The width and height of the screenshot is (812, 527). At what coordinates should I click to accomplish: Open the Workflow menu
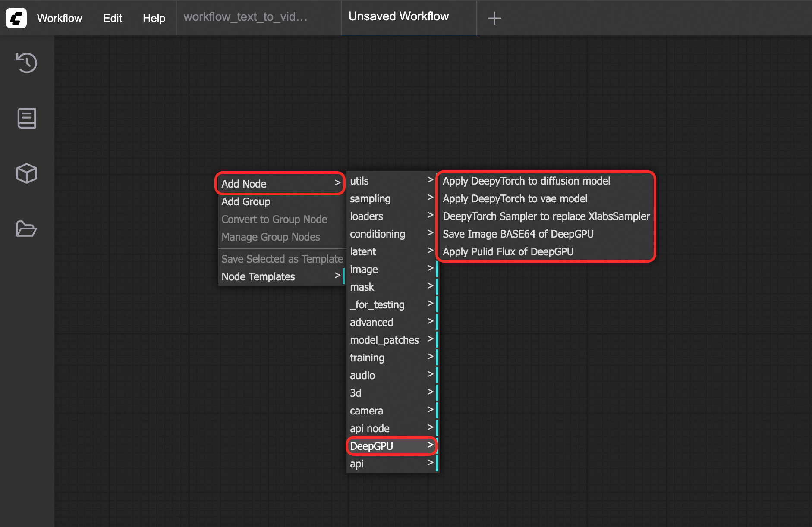point(60,18)
